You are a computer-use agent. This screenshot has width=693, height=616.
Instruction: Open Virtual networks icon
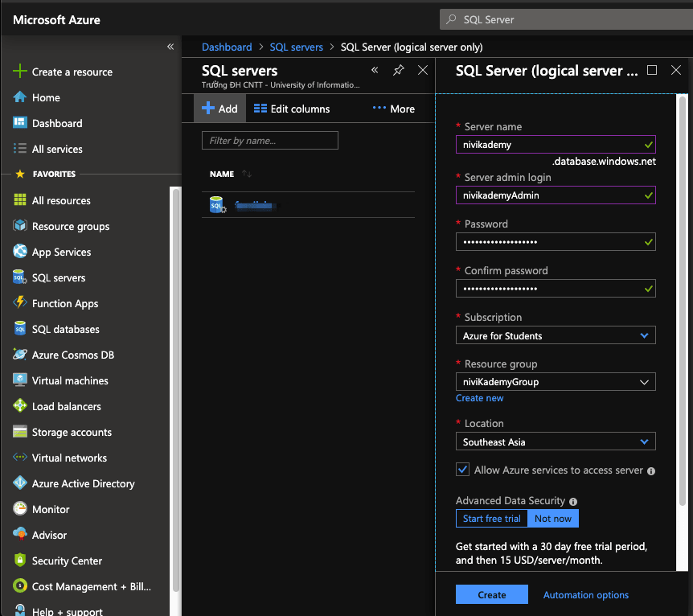[x=20, y=457]
